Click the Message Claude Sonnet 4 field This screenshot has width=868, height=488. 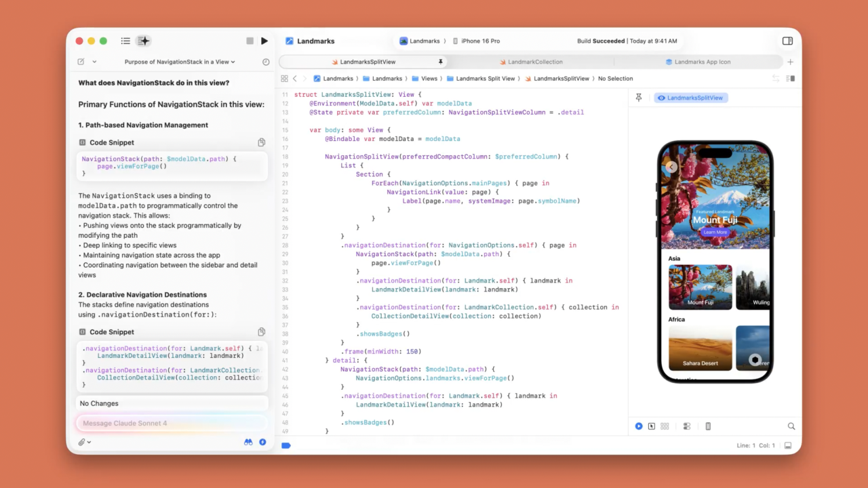click(170, 423)
